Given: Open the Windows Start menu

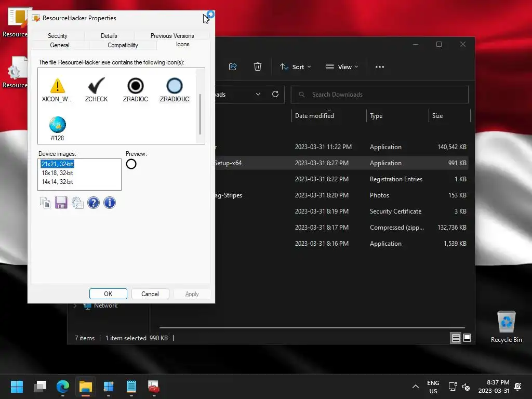Looking at the screenshot, I should [x=17, y=387].
